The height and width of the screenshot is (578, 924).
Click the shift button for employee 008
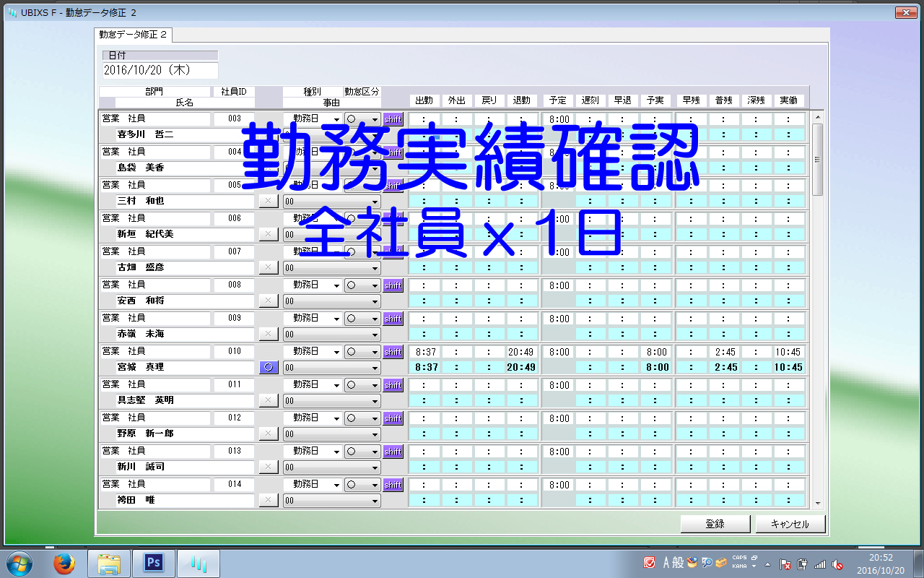393,285
